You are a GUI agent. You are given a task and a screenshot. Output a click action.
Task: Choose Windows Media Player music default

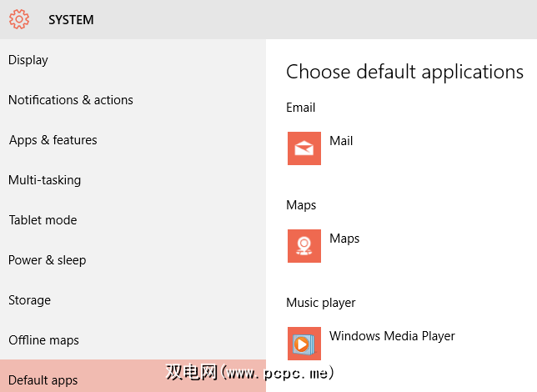pyautogui.click(x=392, y=336)
